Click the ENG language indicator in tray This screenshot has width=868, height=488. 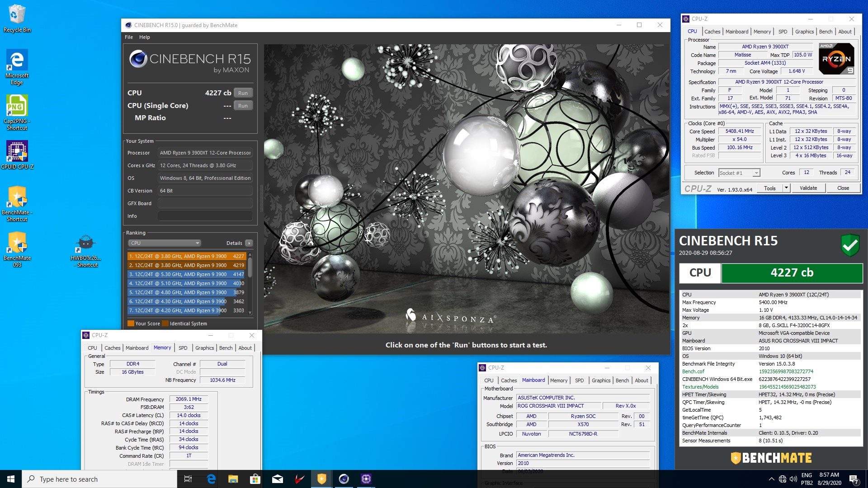(x=807, y=479)
